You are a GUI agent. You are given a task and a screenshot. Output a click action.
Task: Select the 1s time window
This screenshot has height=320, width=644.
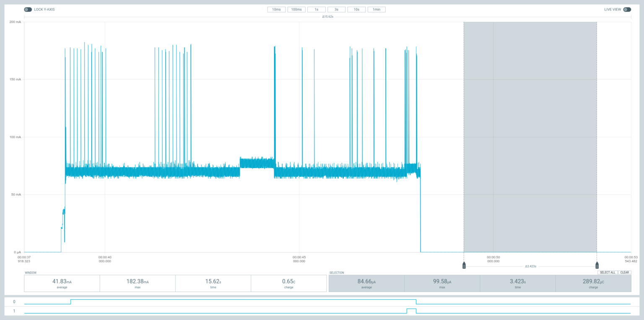[x=316, y=9]
